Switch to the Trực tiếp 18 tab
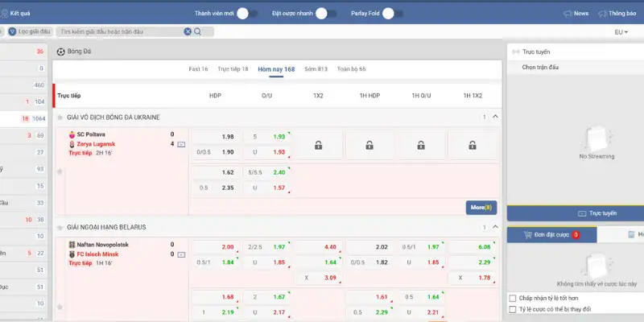Viewport: 644px width, 322px height. point(233,69)
